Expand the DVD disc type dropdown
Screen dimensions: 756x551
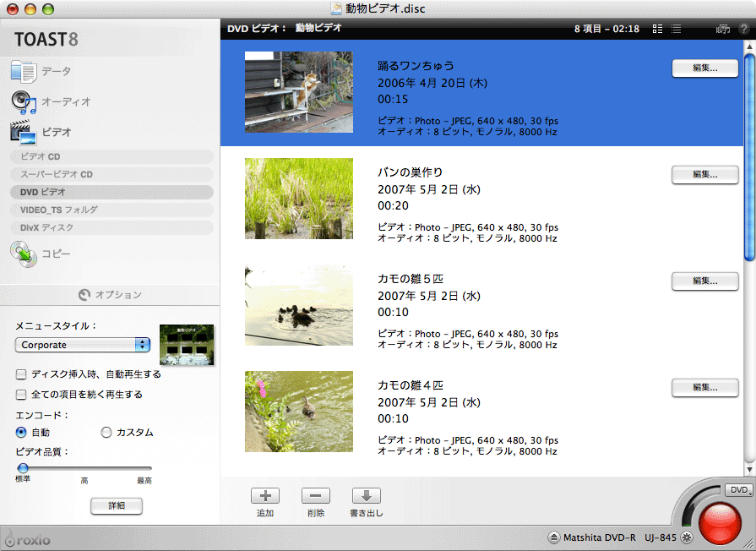click(738, 490)
